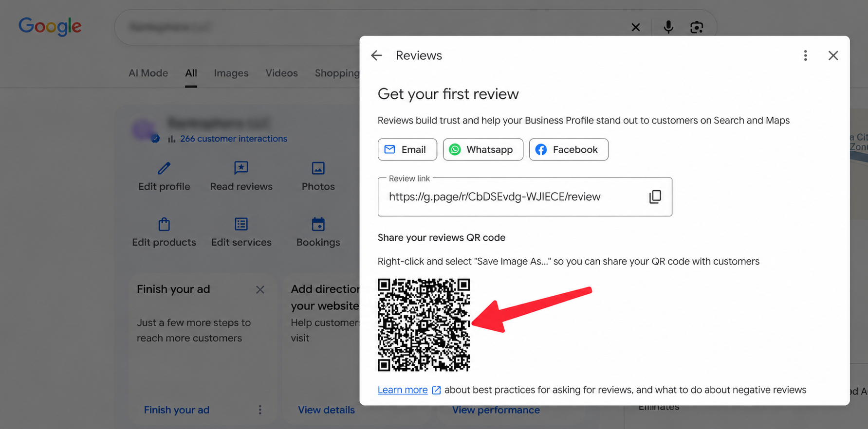Open Bookings calendar icon
The image size is (868, 429).
tap(318, 224)
